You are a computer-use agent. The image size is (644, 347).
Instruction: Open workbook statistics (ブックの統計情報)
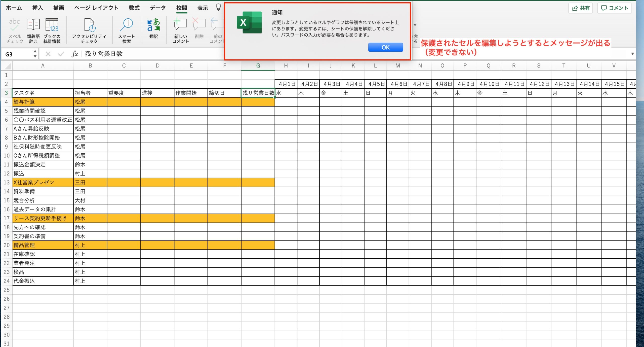52,31
